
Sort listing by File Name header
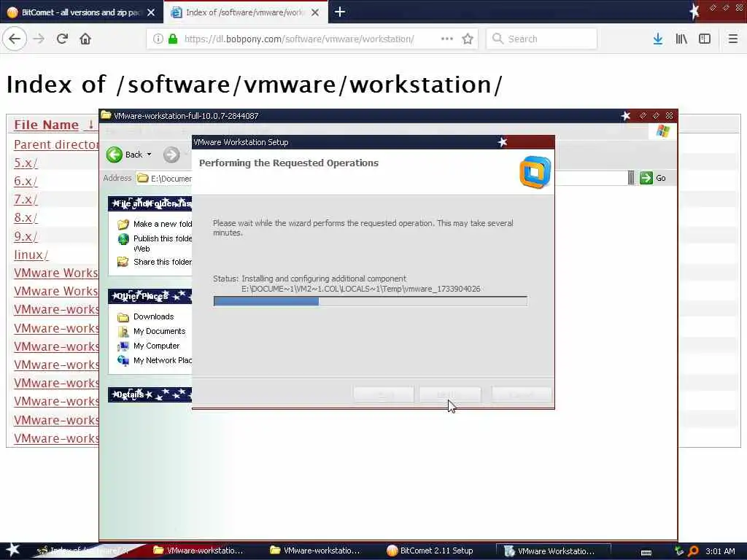pyautogui.click(x=46, y=125)
